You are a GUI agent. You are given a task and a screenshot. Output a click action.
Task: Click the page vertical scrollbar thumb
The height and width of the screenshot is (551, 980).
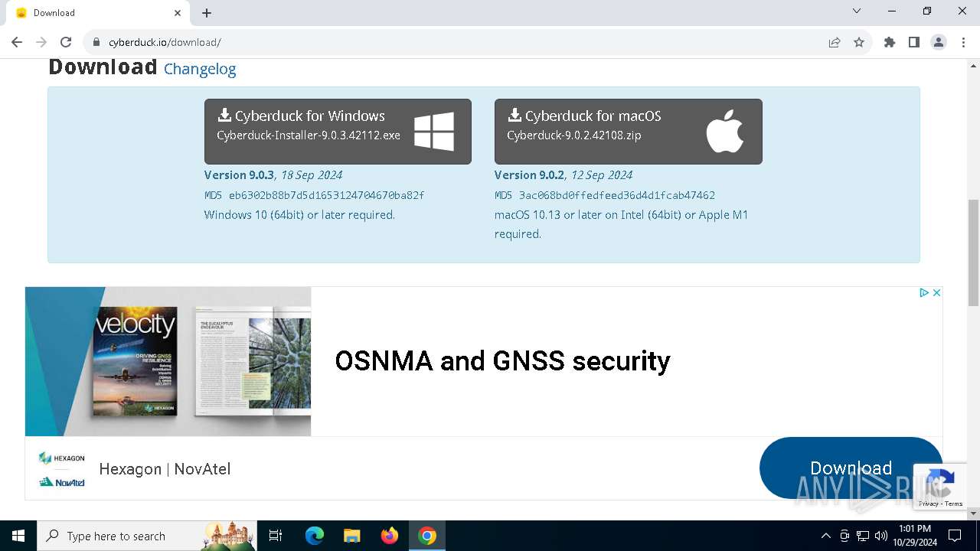(x=973, y=253)
